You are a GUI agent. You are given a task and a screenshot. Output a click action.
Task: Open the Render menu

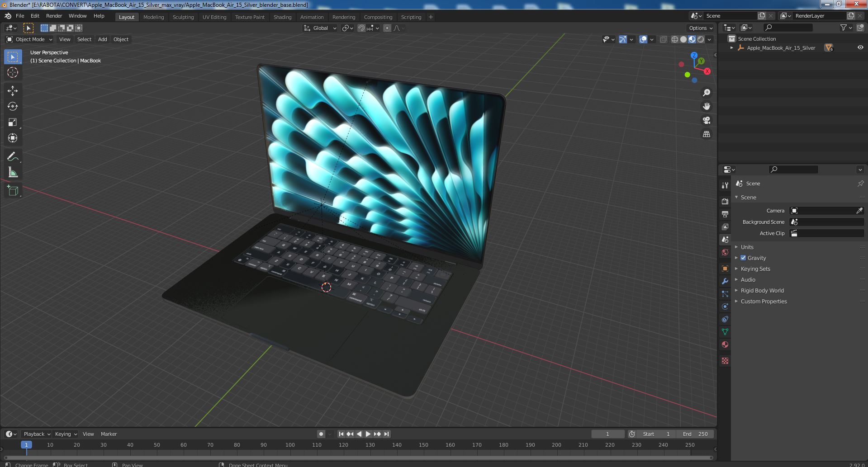click(x=54, y=16)
